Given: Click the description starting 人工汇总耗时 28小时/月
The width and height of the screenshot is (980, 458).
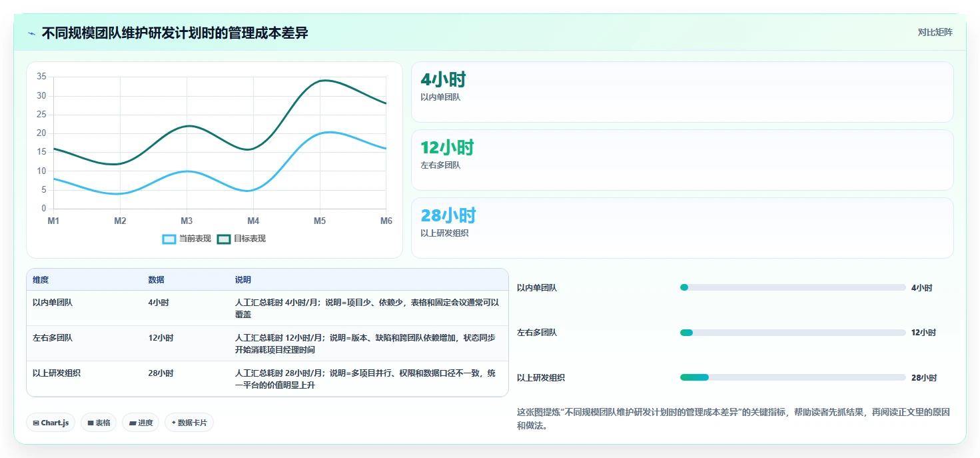Looking at the screenshot, I should pyautogui.click(x=365, y=379).
